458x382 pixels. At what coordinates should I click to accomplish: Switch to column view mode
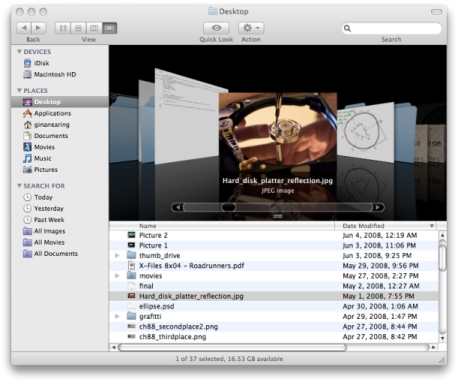click(94, 28)
